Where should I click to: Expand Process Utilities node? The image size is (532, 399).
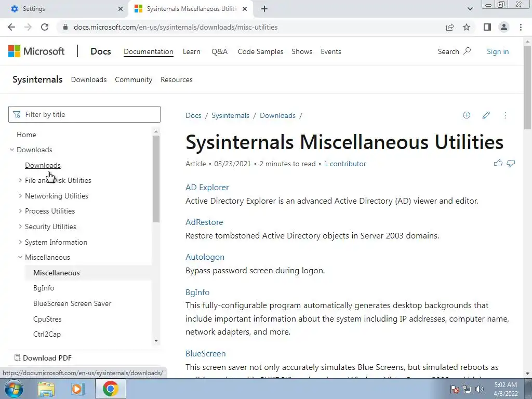20,211
